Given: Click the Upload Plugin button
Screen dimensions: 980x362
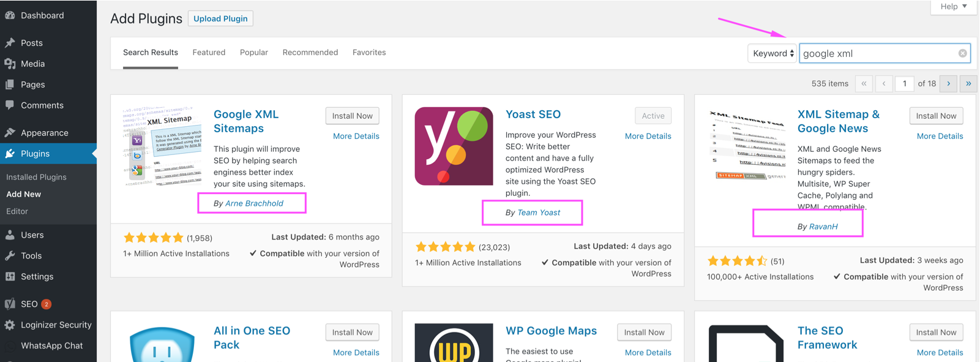Looking at the screenshot, I should (220, 19).
